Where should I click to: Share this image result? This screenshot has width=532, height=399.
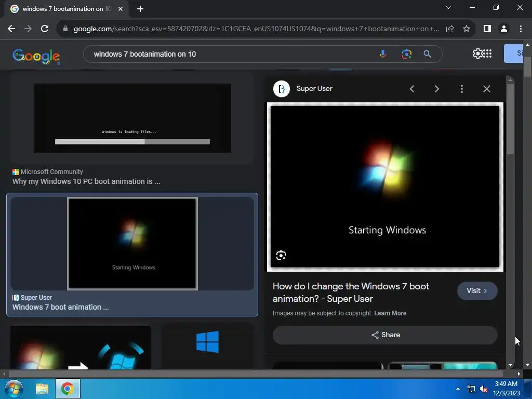[385, 335]
